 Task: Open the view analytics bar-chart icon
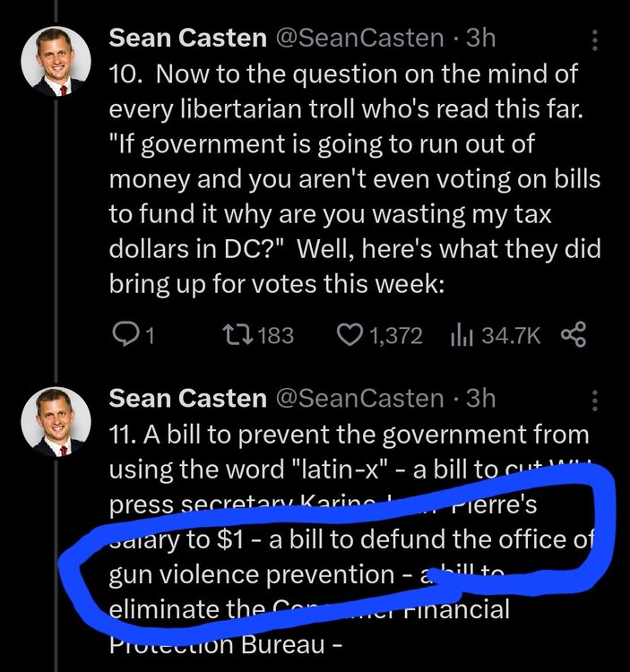461,335
